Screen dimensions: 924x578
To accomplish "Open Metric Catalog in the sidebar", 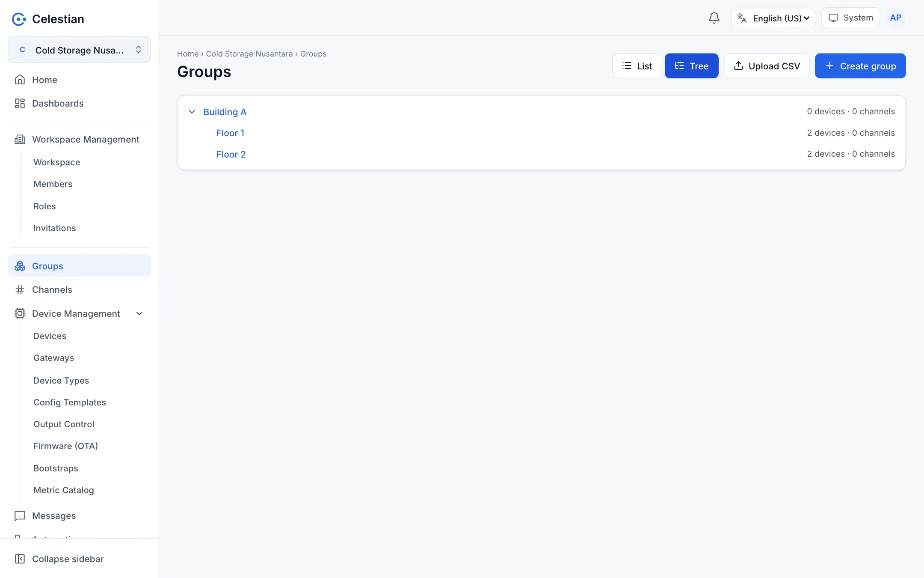I will click(63, 490).
